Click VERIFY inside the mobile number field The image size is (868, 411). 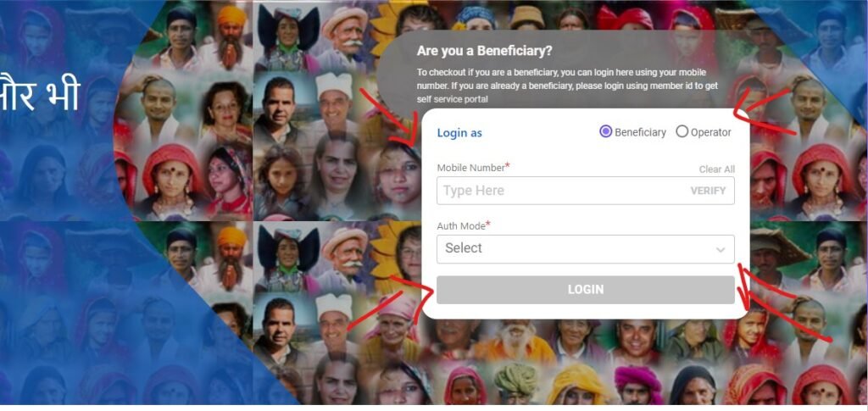point(708,191)
